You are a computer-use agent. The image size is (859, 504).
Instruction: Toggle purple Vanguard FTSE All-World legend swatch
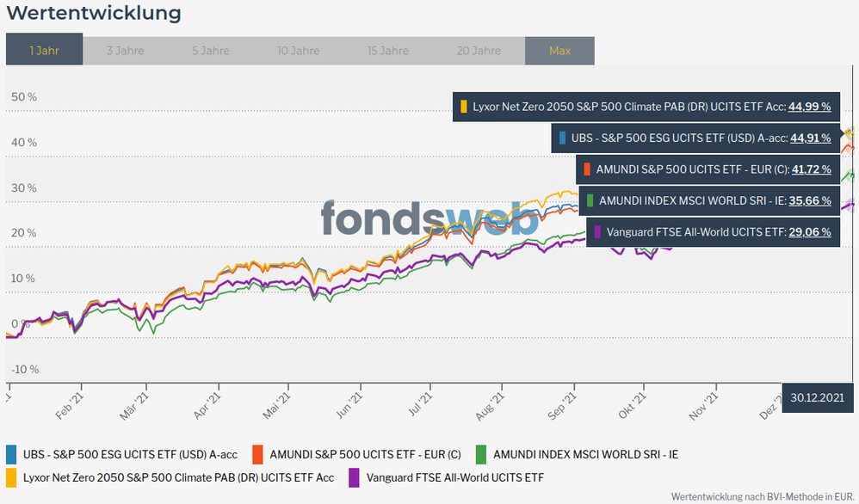(354, 476)
